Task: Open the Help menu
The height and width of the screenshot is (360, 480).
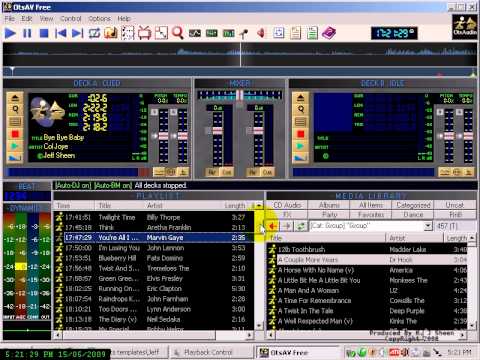Action: click(124, 19)
